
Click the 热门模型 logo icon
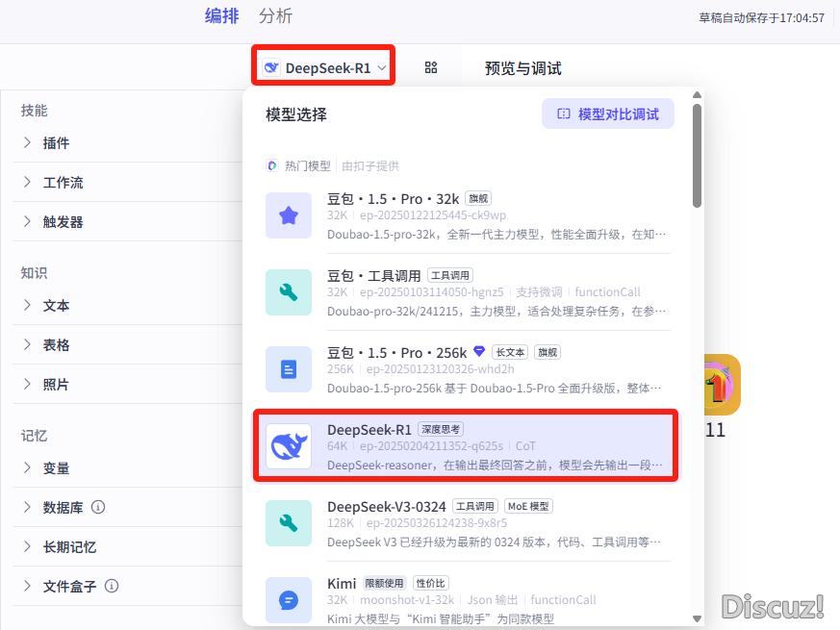272,165
